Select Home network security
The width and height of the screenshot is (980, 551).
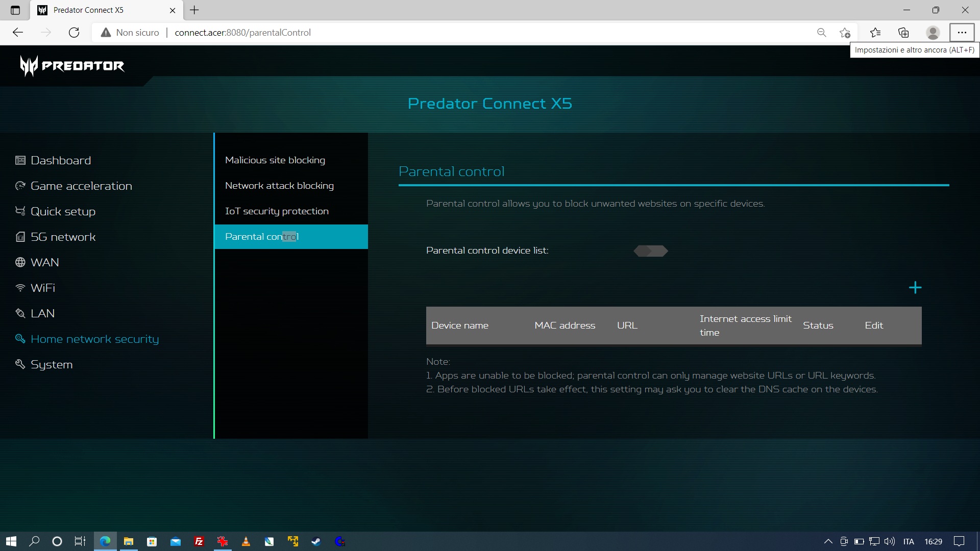[x=87, y=339]
